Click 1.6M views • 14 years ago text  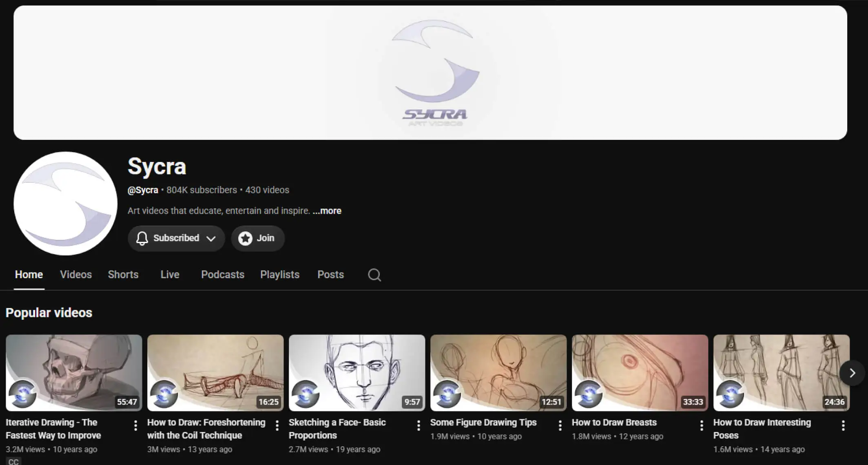(x=759, y=449)
